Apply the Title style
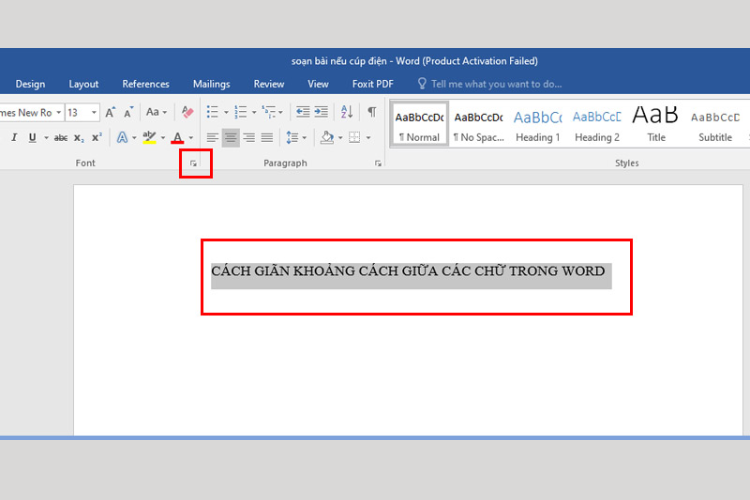Viewport: 750px width, 500px height. click(656, 124)
